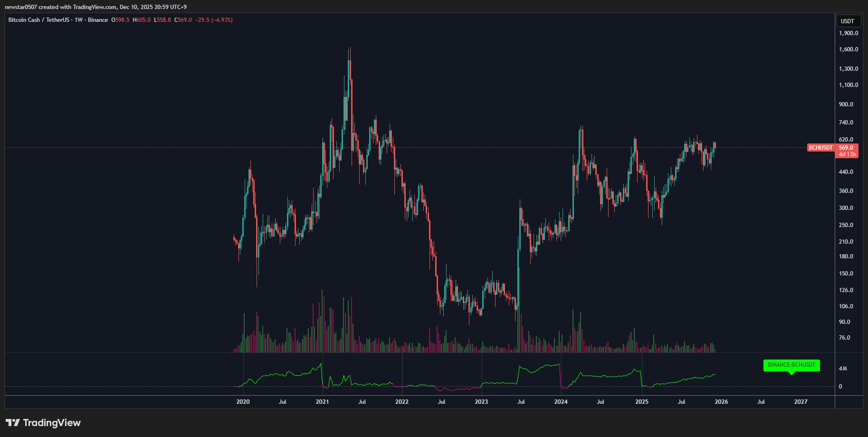The width and height of the screenshot is (868, 437).
Task: Click the 106.0 price axis label
Action: tap(846, 306)
